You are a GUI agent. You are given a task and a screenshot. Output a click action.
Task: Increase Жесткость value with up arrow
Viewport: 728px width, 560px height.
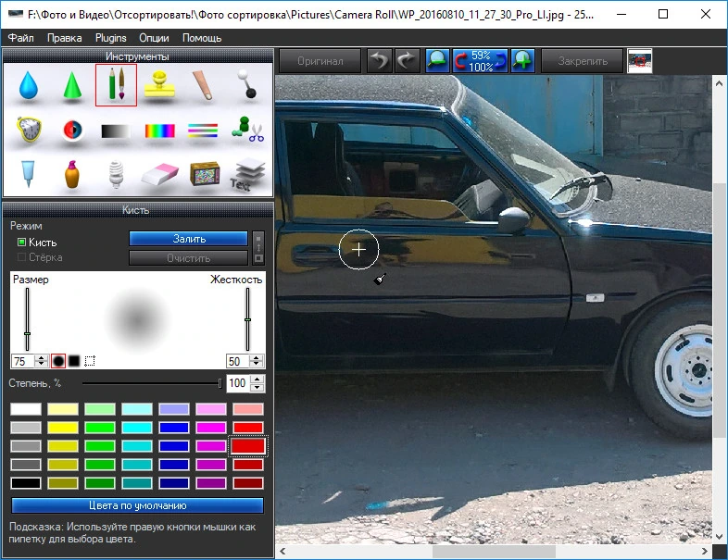click(x=257, y=358)
